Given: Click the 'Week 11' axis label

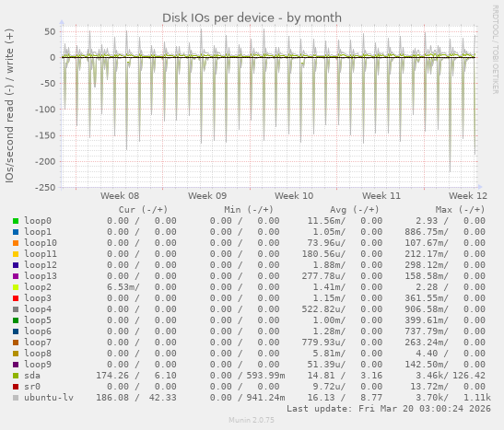Looking at the screenshot, I should tap(381, 195).
